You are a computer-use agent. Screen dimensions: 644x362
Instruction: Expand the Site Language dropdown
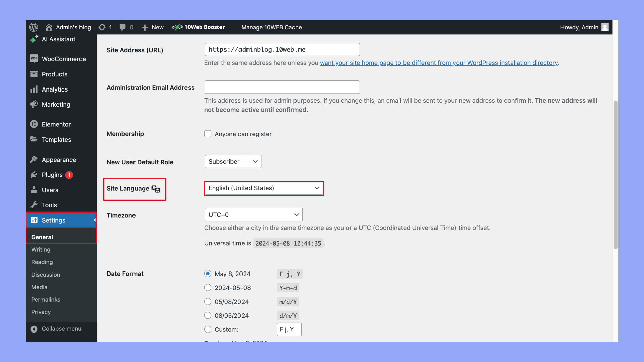tap(264, 188)
